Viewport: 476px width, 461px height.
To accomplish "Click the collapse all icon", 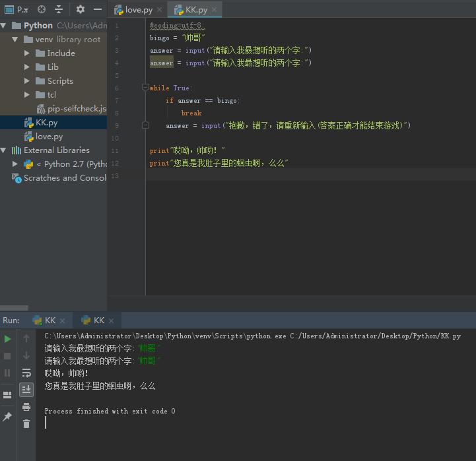I will [x=59, y=10].
